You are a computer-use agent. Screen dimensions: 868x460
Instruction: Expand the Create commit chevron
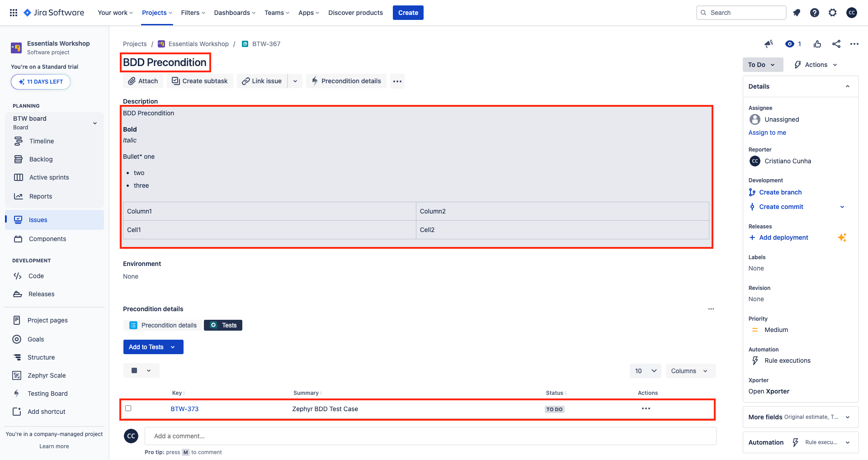842,207
